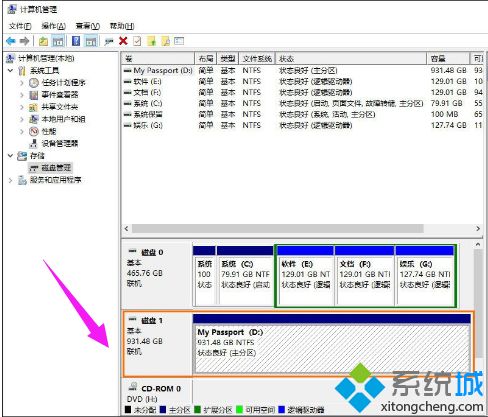Open the 文件(F) menu

(20, 26)
